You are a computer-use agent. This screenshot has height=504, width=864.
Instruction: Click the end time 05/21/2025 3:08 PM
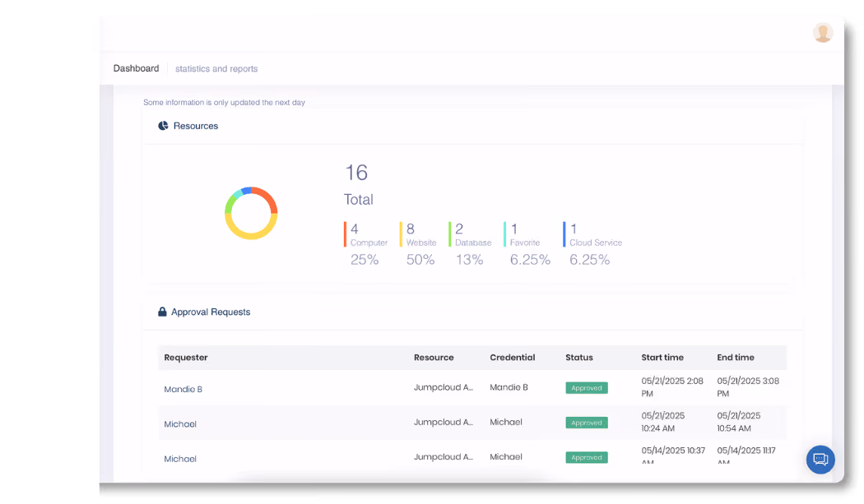tap(748, 387)
